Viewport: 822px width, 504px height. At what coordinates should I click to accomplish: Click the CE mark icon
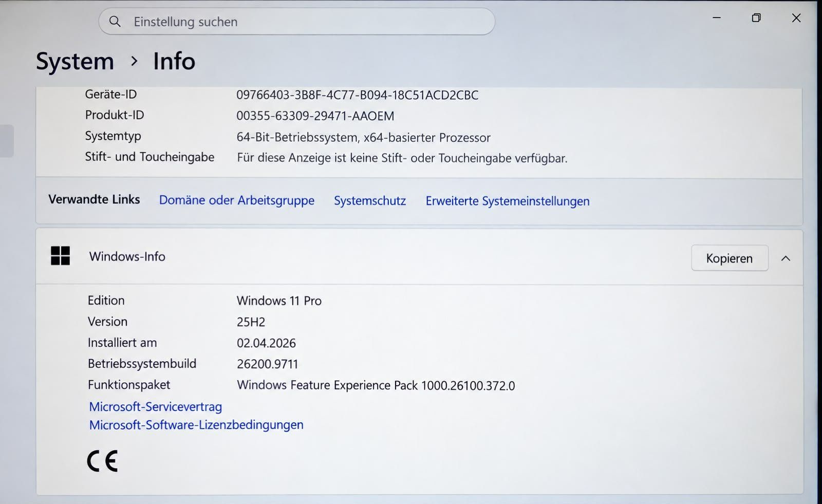(102, 461)
